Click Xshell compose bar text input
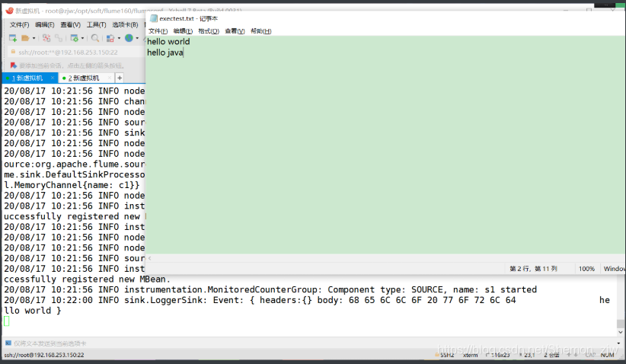Image resolution: width=626 pixels, height=364 pixels. 311,343
